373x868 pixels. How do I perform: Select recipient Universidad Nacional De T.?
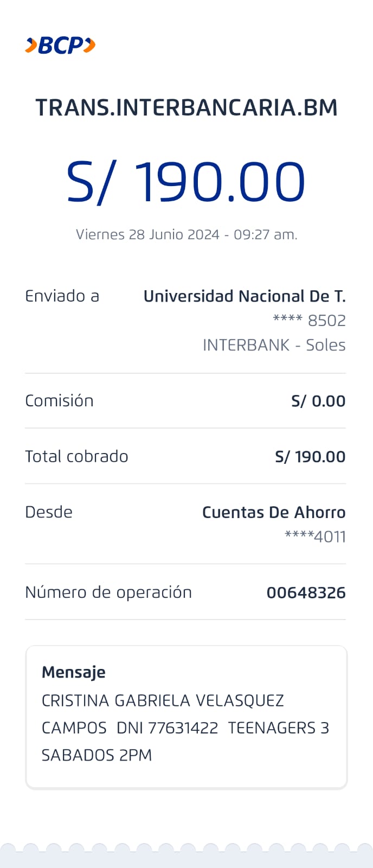pos(244,296)
